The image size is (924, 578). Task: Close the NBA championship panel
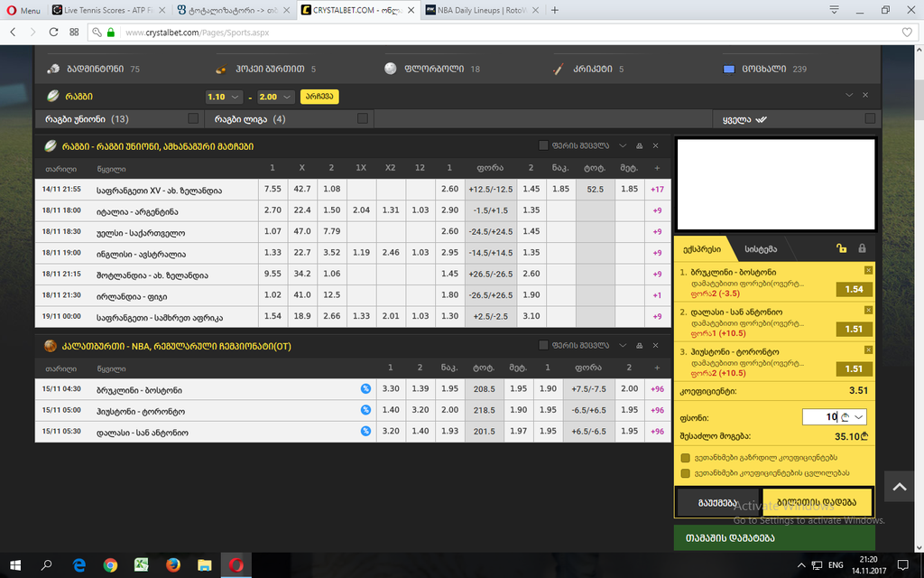pyautogui.click(x=655, y=346)
